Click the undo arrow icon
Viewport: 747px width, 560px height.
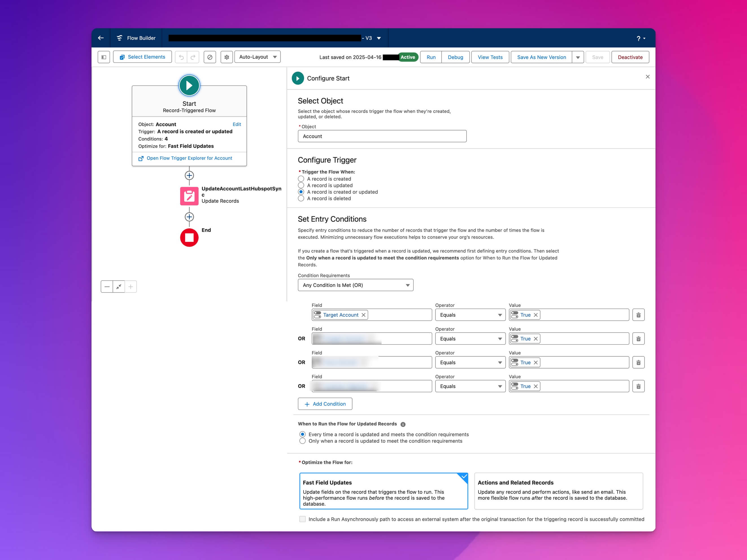click(x=181, y=57)
